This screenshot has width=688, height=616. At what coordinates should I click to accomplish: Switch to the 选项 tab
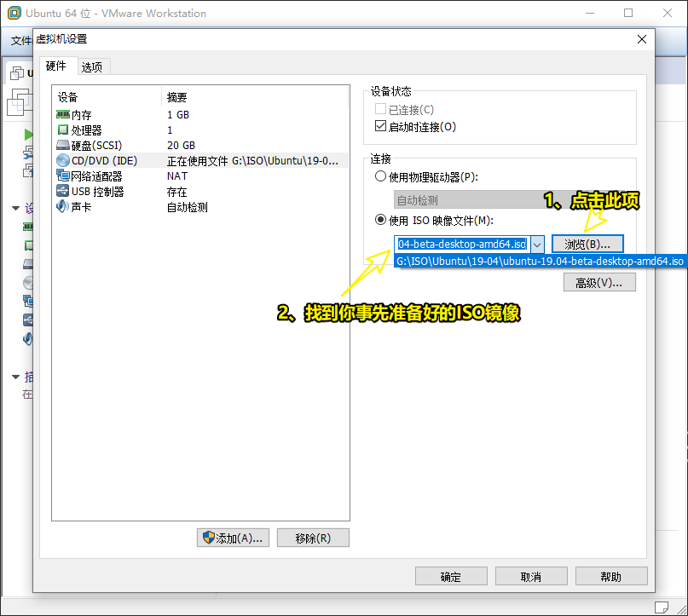coord(92,67)
